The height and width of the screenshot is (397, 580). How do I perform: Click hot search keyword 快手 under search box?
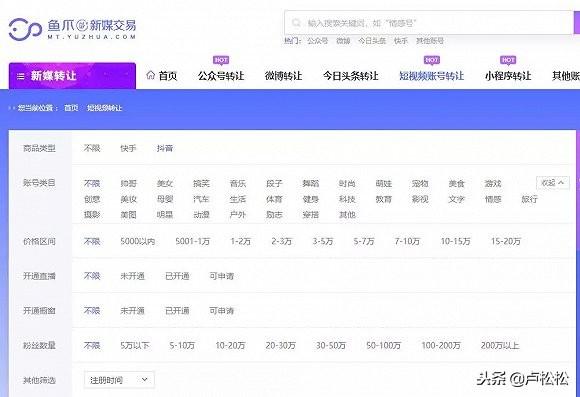(401, 41)
